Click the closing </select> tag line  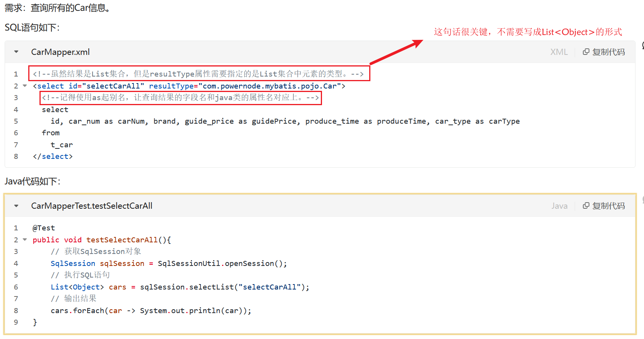pos(53,156)
